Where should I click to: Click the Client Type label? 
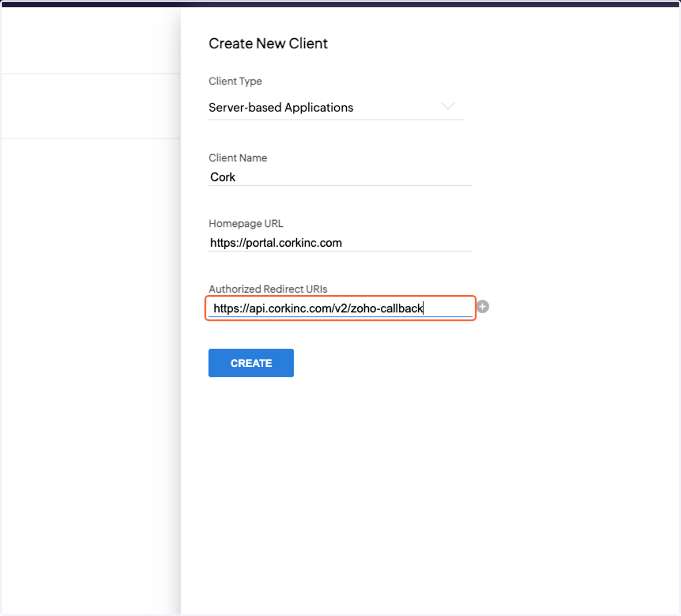pos(235,81)
